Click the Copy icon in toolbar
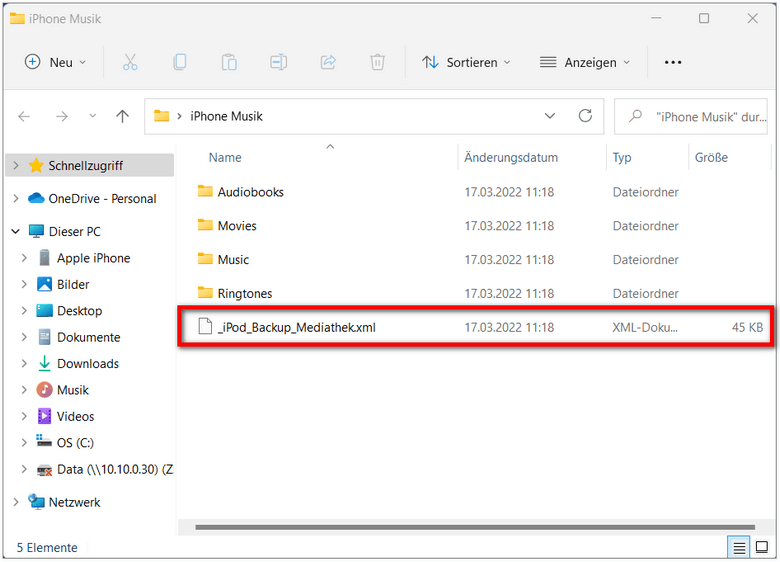Viewport: 780px width, 562px height. pyautogui.click(x=180, y=62)
